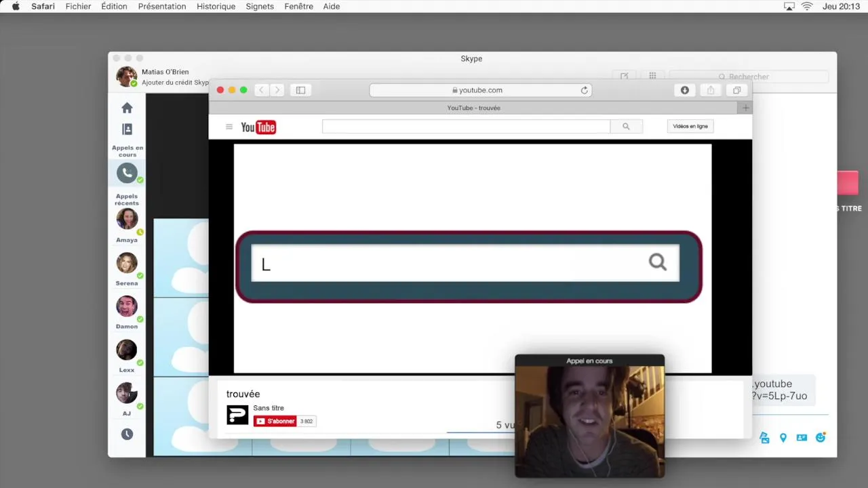This screenshot has height=488, width=868.
Task: Show all Safari tabs overview
Action: [736, 90]
